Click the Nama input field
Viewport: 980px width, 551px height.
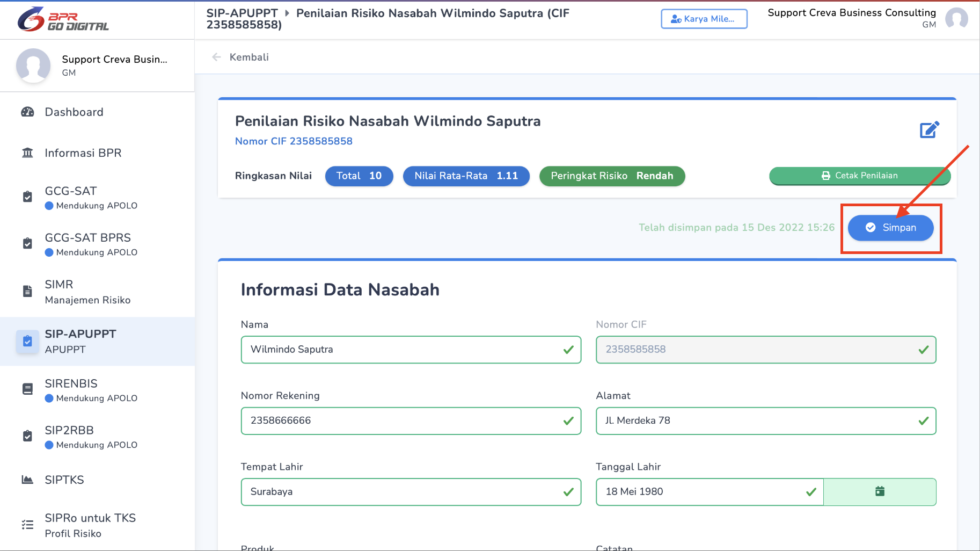click(411, 350)
